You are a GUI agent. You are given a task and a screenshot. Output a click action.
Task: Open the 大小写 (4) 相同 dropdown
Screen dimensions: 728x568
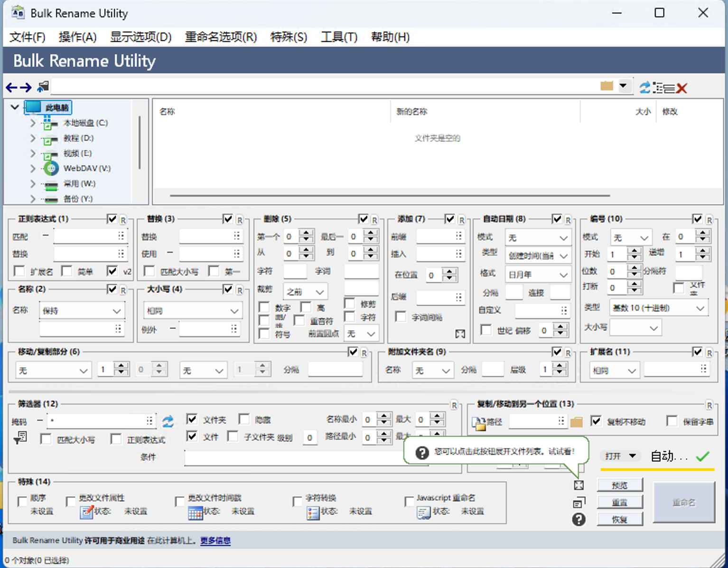193,311
